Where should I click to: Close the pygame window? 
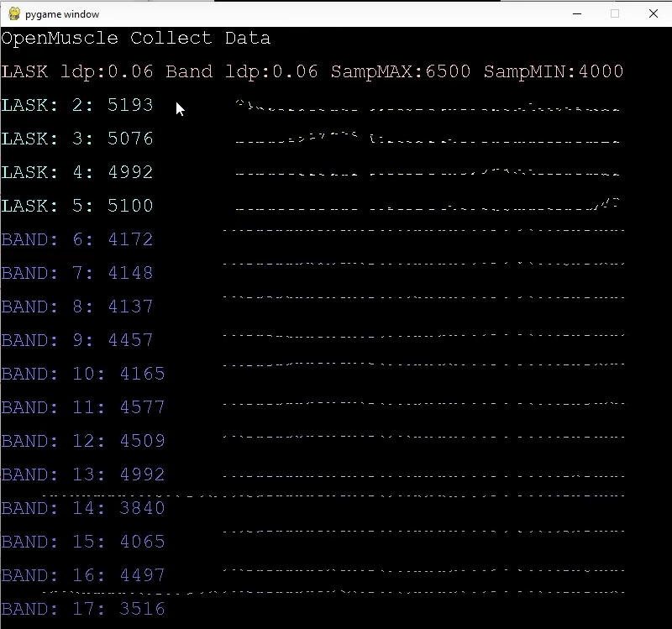pyautogui.click(x=653, y=14)
